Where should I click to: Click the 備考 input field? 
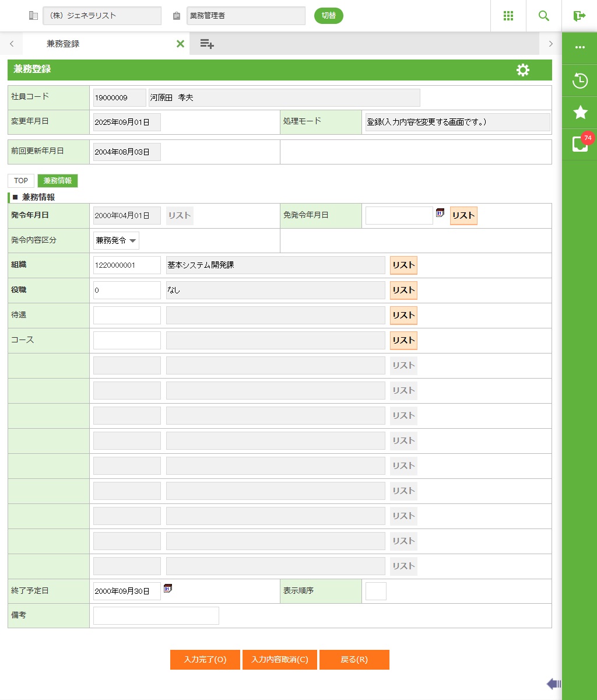pos(156,616)
